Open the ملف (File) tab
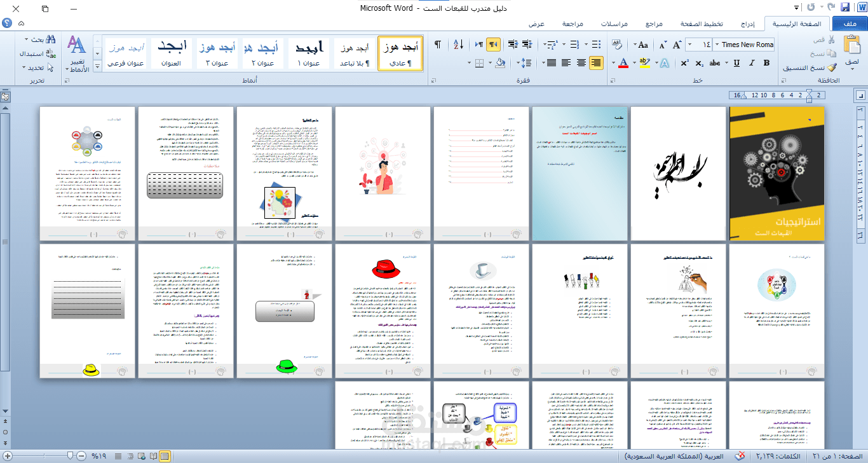Screen dimensions: 868x463 [849, 24]
